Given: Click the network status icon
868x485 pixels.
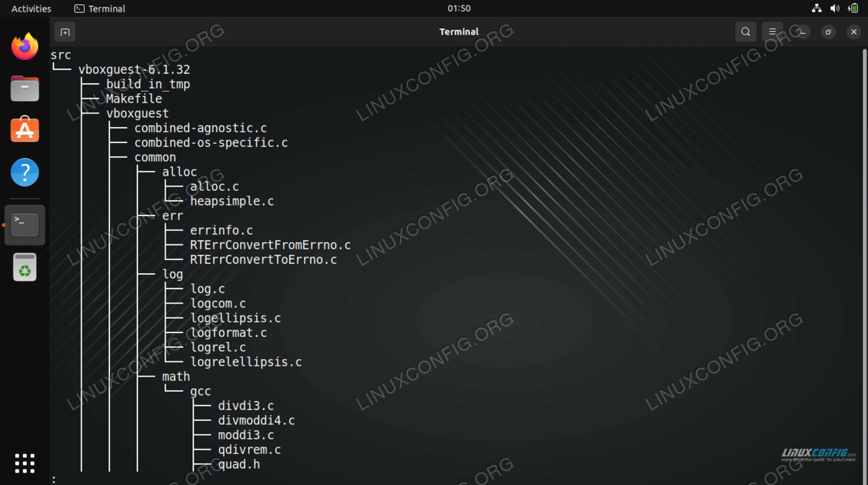Looking at the screenshot, I should point(817,9).
